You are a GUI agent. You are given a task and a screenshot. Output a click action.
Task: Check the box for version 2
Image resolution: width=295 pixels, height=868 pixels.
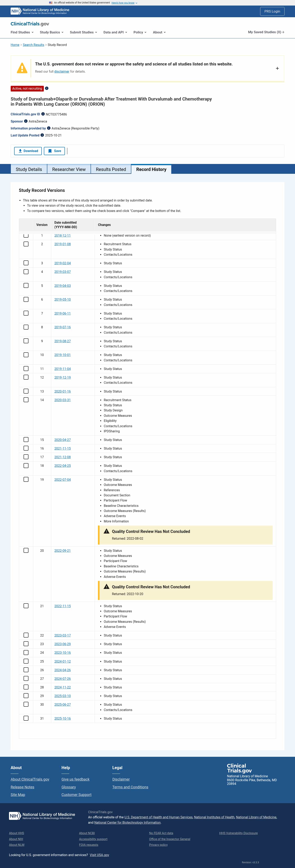[x=26, y=244]
